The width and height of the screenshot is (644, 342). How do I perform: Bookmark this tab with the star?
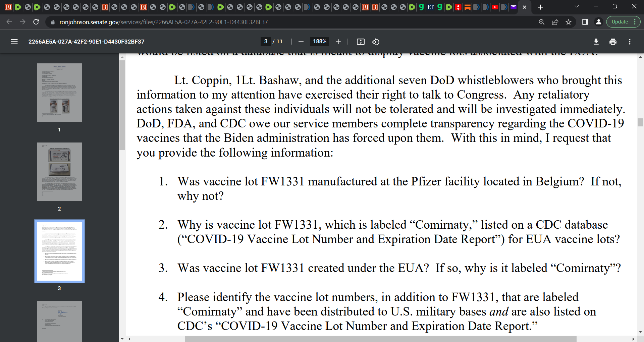[569, 22]
